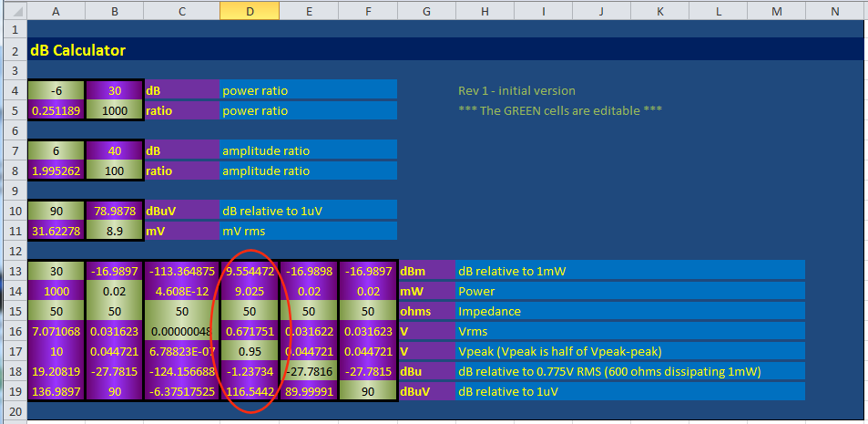Edit the impedance cell in column A
868x424 pixels.
56,311
